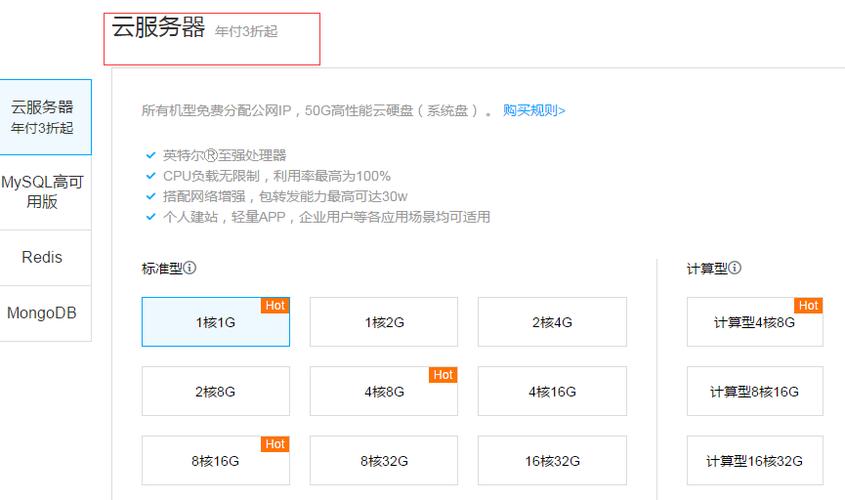Select 计算型8核16G option
845x500 pixels.
pyautogui.click(x=755, y=391)
